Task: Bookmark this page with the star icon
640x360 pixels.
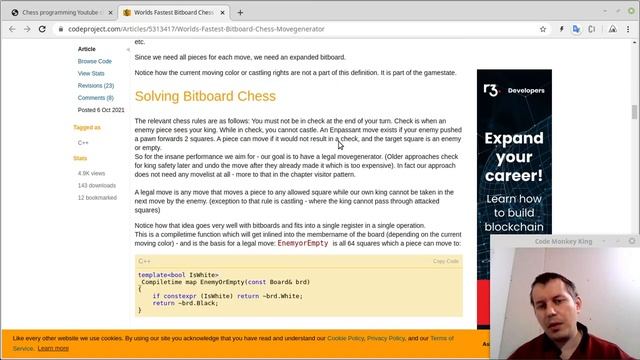Action: click(542, 29)
